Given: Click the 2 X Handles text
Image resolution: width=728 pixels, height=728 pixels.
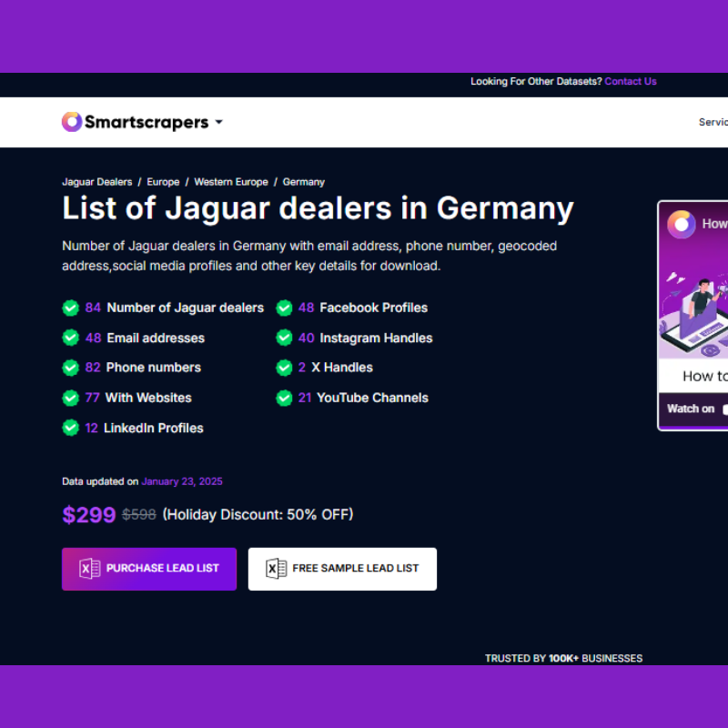Looking at the screenshot, I should 335,368.
